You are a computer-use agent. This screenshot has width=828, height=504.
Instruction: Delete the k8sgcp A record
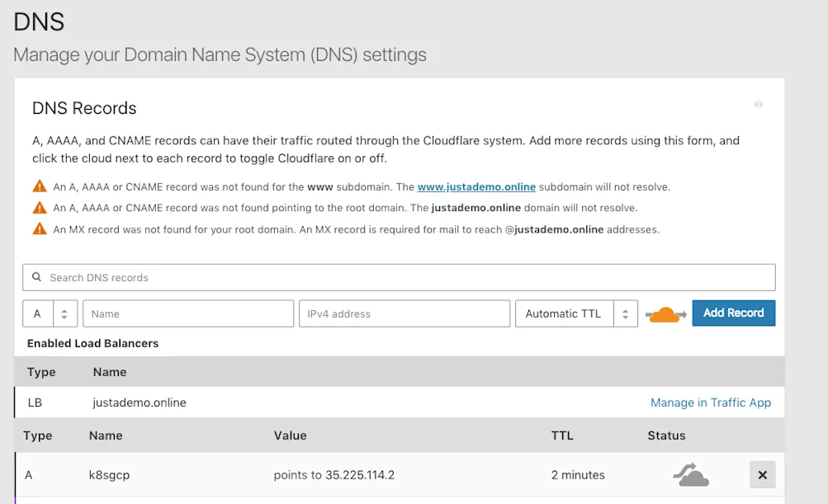pyautogui.click(x=763, y=474)
